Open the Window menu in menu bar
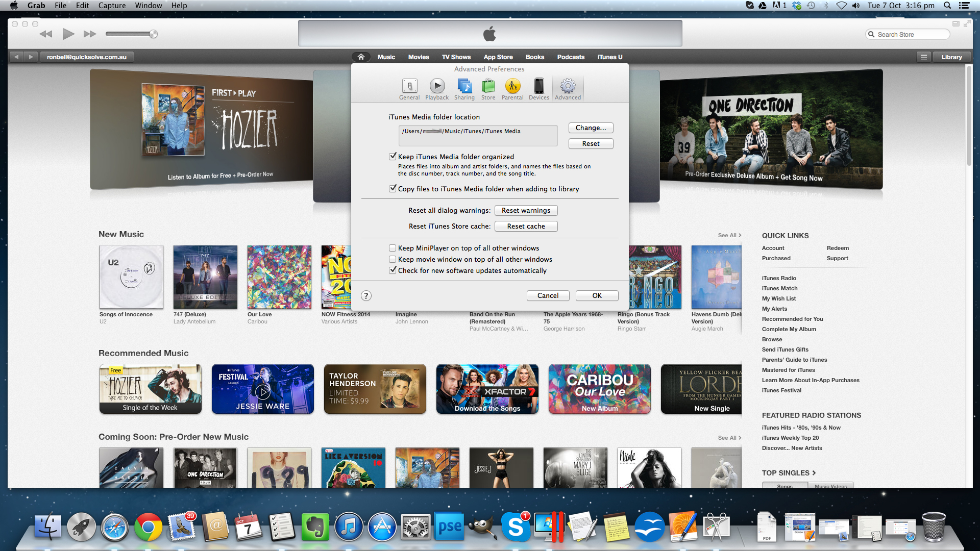The image size is (980, 551). coord(149,6)
